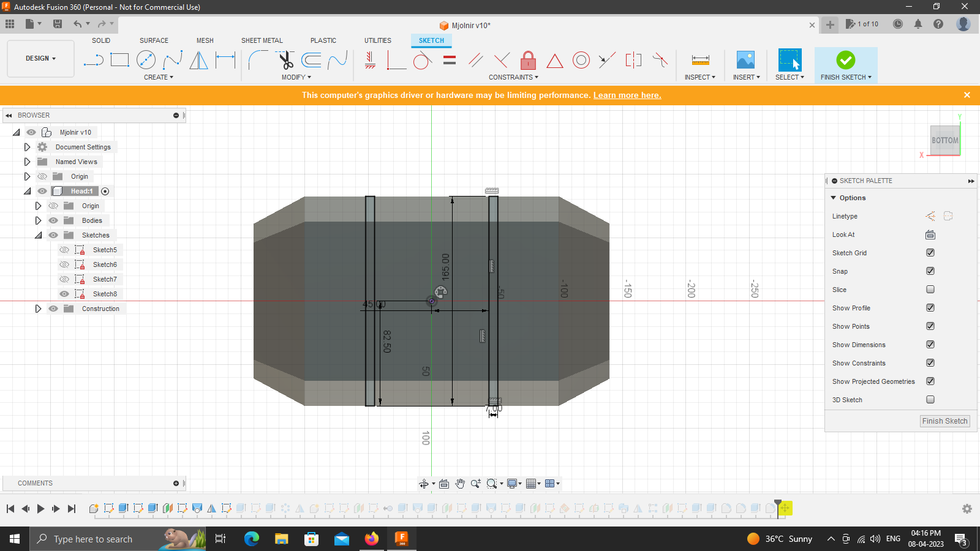
Task: Open the SURFACE ribbon tab
Action: tap(153, 40)
